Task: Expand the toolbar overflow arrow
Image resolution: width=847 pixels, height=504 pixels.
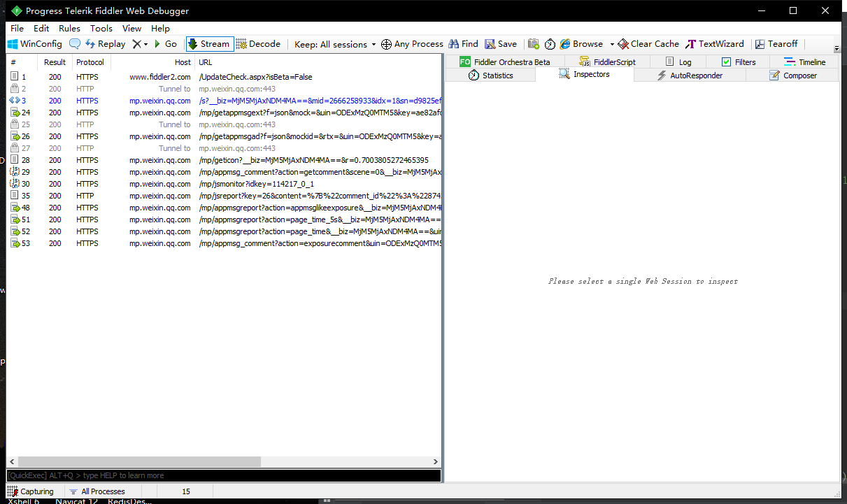Action: (837, 48)
